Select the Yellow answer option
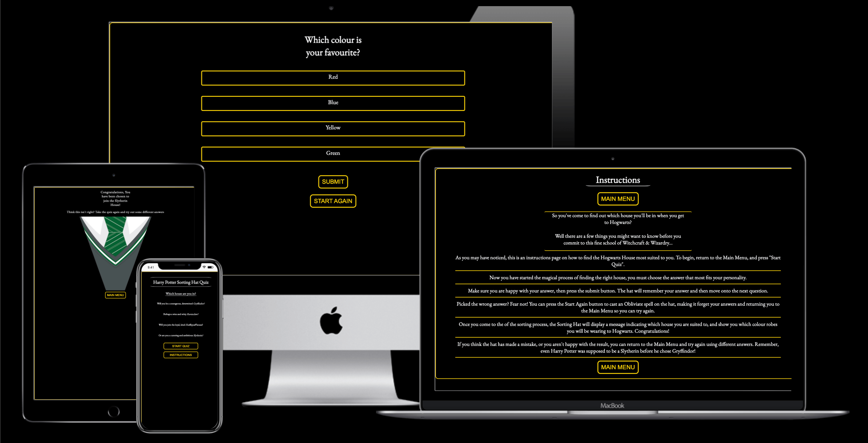The image size is (868, 443). pyautogui.click(x=333, y=128)
